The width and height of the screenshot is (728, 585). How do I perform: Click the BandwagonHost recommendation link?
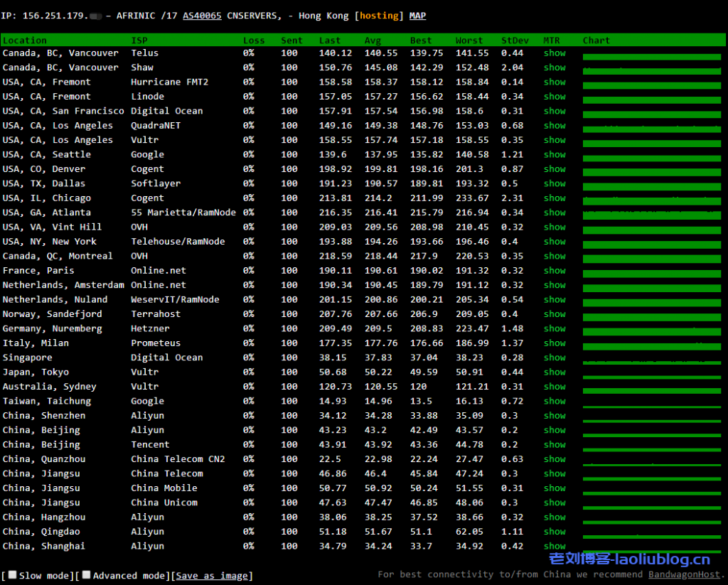click(683, 574)
